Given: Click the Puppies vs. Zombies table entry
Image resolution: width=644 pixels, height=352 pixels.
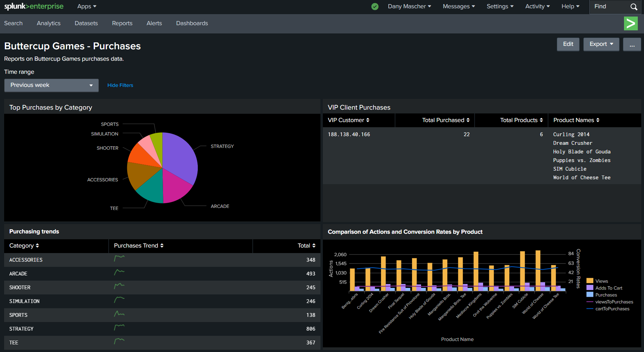Looking at the screenshot, I should (x=582, y=160).
